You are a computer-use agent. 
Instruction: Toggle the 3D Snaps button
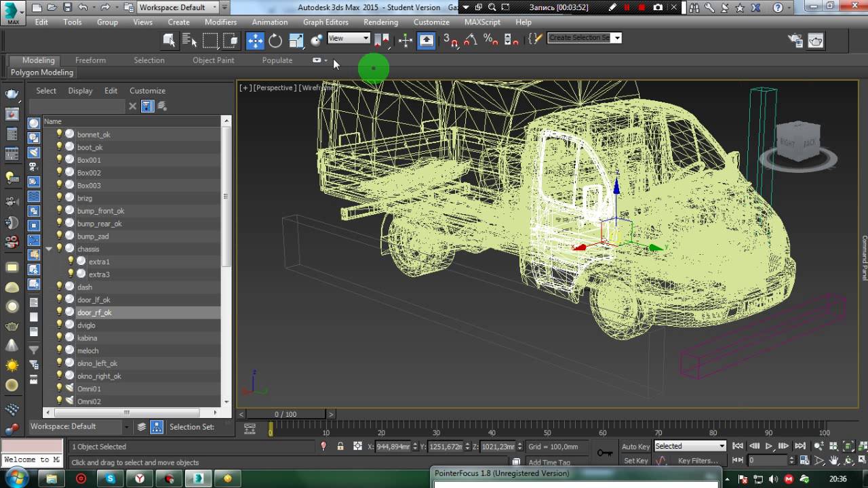click(x=451, y=41)
